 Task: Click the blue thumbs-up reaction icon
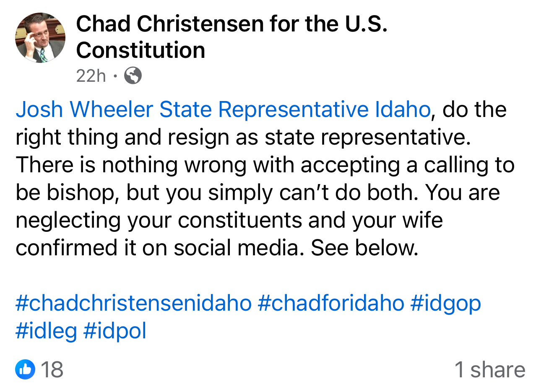(x=25, y=369)
